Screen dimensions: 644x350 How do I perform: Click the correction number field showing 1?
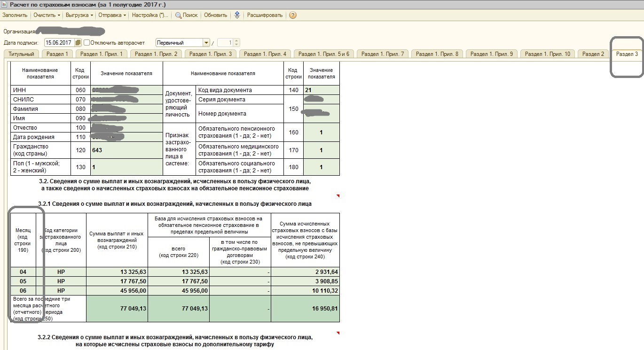click(226, 43)
